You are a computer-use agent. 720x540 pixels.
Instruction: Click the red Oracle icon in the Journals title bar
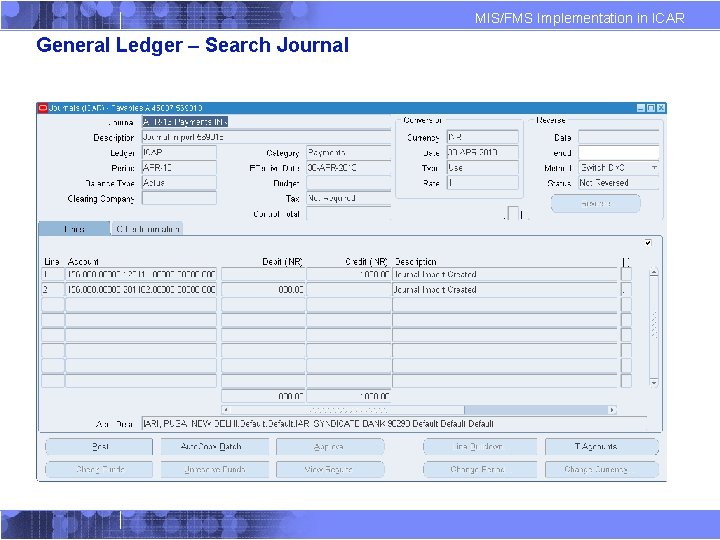point(43,108)
